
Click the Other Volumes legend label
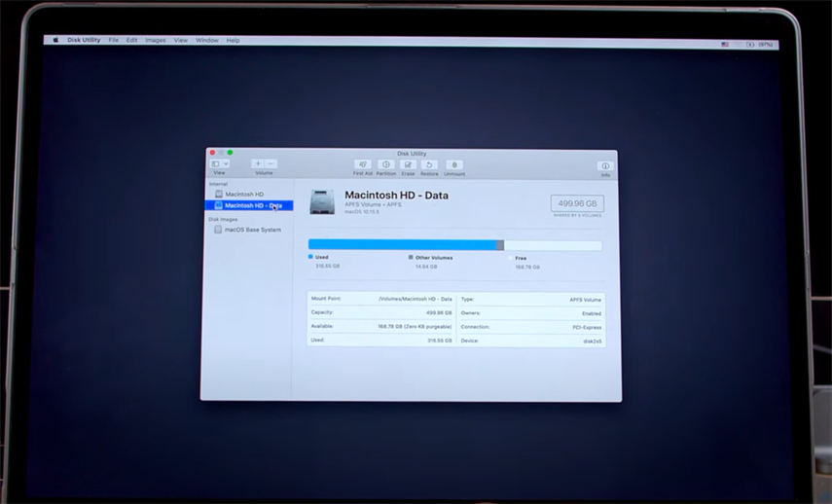[x=434, y=258]
